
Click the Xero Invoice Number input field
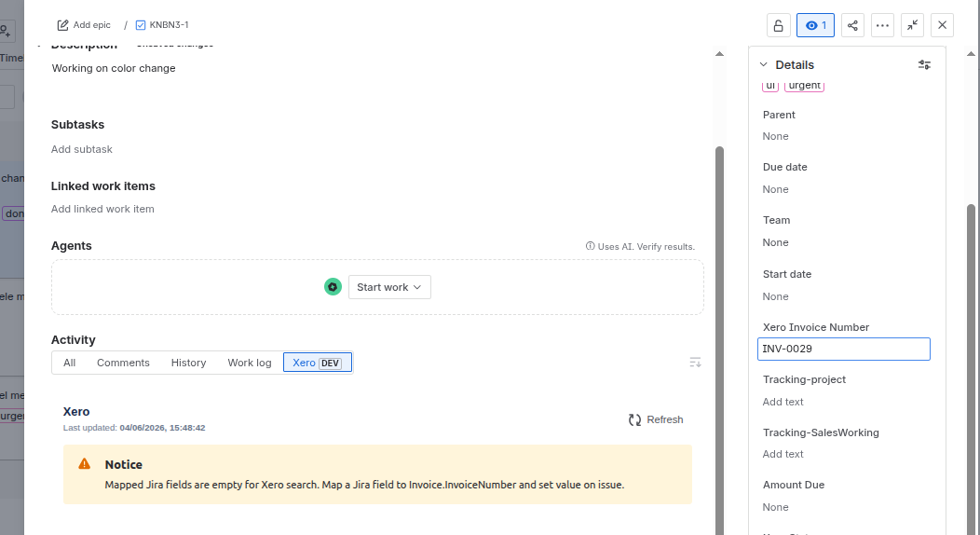point(844,349)
